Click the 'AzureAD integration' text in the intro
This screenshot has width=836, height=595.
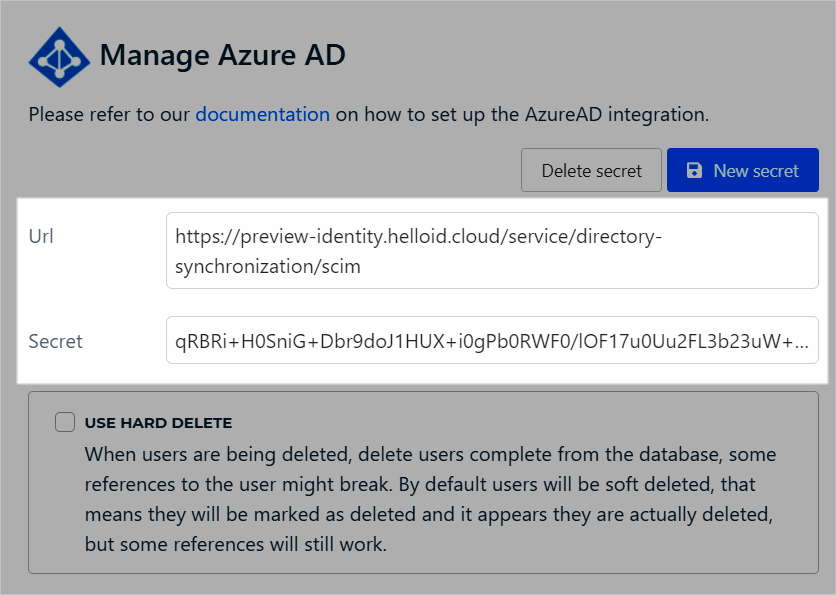tap(616, 115)
